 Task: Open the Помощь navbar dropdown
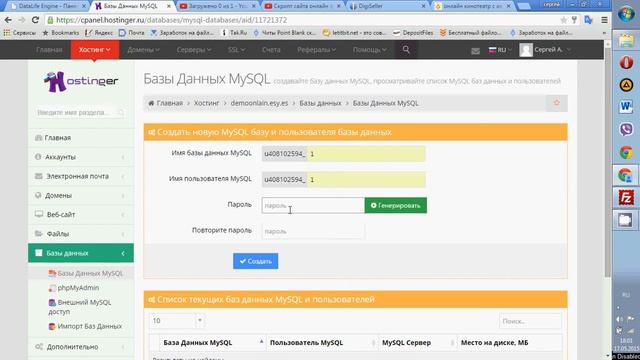(369, 50)
